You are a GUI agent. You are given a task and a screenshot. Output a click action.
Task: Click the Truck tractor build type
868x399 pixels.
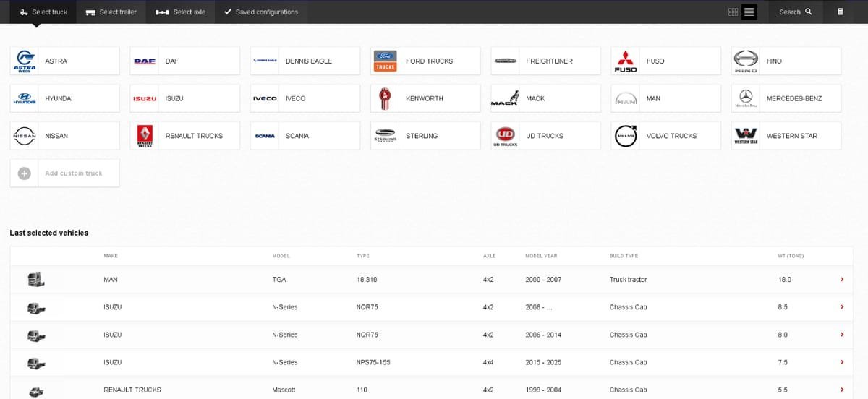point(629,280)
